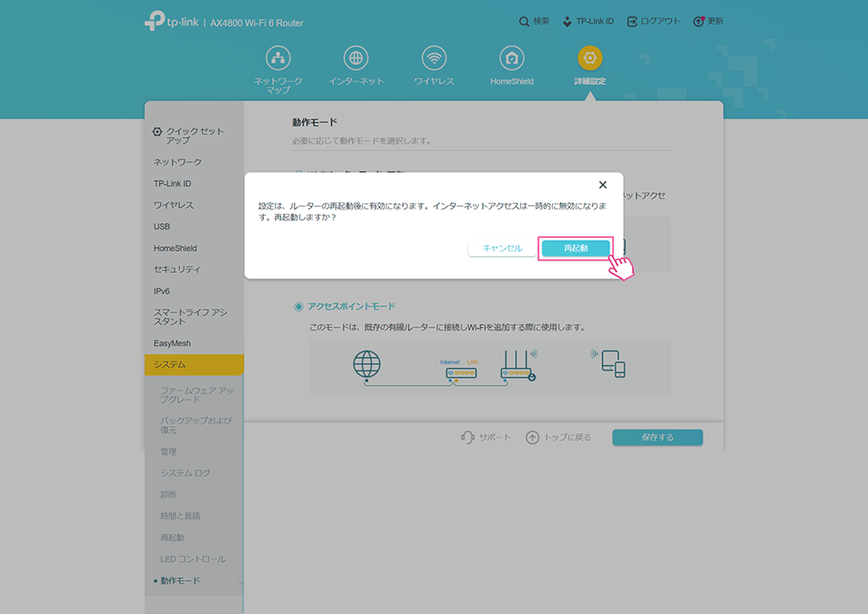868x614 pixels.
Task: Open システム section in sidebar
Action: (170, 364)
